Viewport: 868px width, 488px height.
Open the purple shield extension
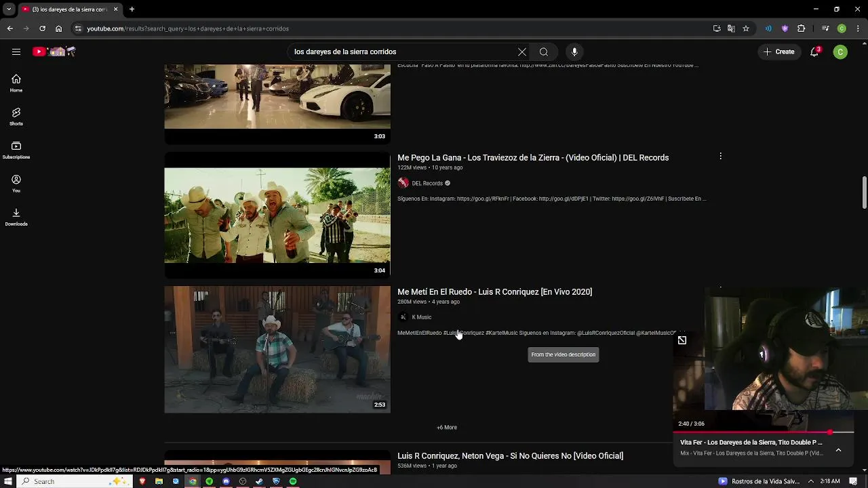pos(785,28)
